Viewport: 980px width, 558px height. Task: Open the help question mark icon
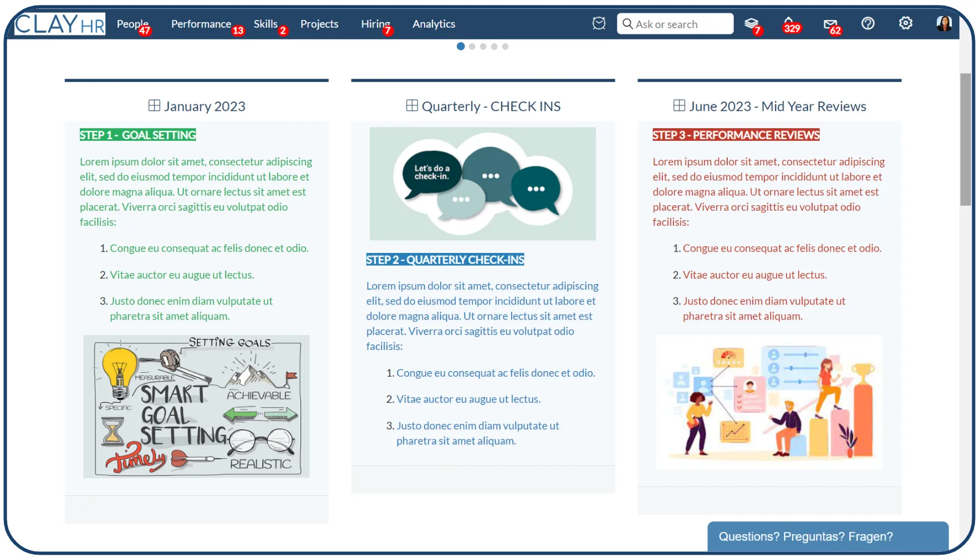[868, 23]
